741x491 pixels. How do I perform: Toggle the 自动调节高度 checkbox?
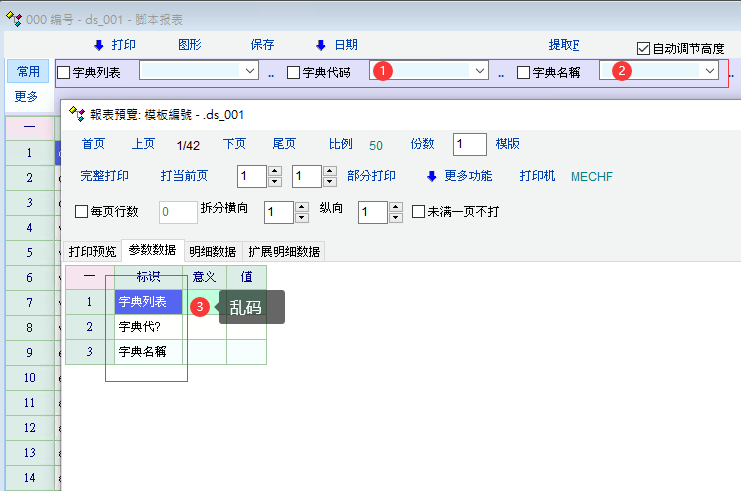coord(644,48)
